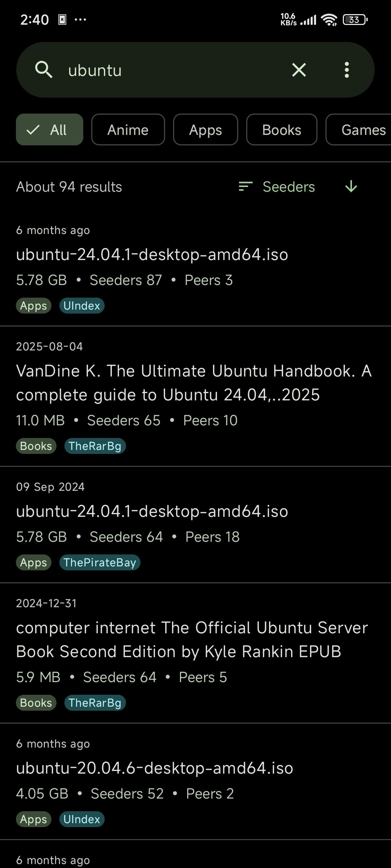
Task: Tap the TheRarBg tag under Ubuntu Handbook
Action: click(x=95, y=446)
